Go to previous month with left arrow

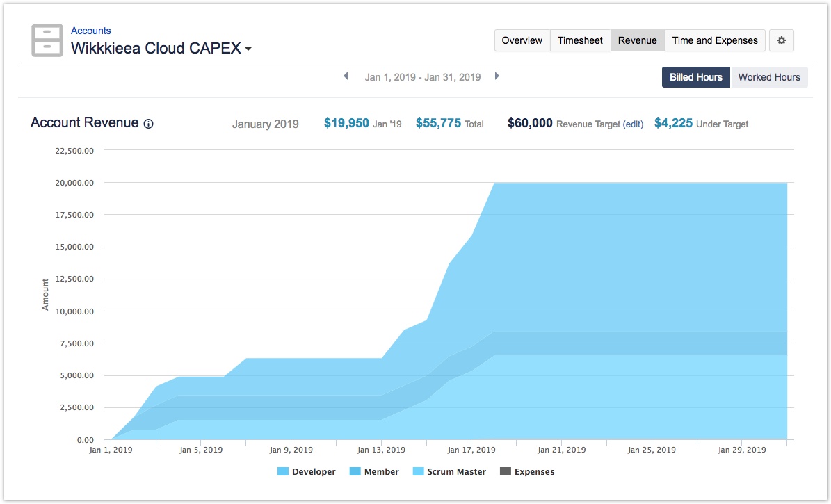click(x=346, y=76)
